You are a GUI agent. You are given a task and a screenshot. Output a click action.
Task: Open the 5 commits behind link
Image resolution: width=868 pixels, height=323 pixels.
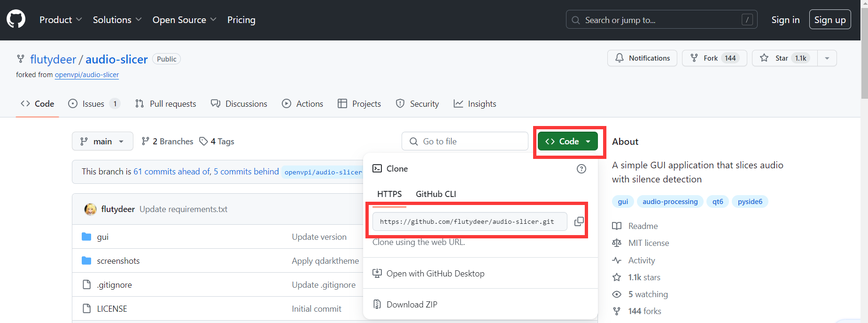coord(246,172)
